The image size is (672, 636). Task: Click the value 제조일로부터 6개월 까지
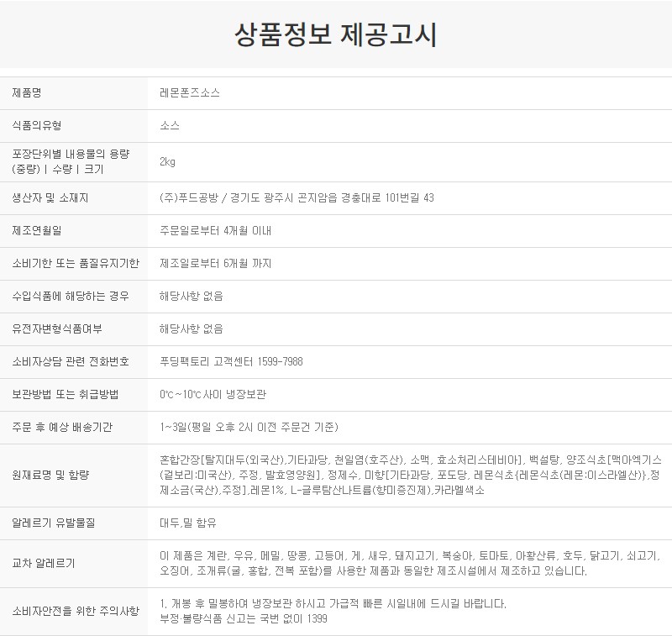click(215, 263)
